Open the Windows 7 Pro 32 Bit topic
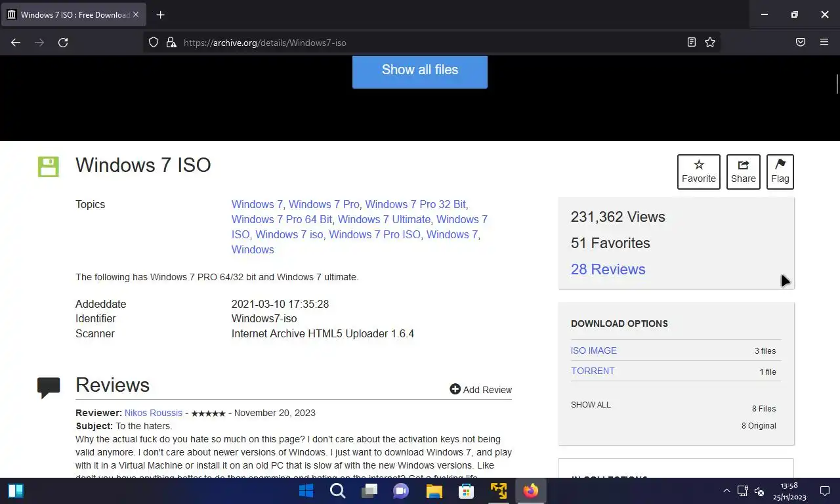Image resolution: width=840 pixels, height=504 pixels. (415, 204)
